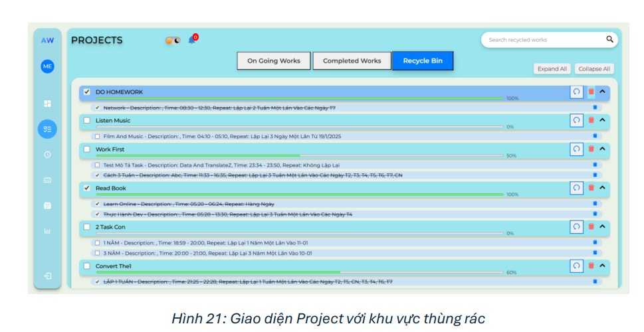Check the Film And Music task checkbox
Viewport: 644px width, 332px height.
tap(97, 136)
